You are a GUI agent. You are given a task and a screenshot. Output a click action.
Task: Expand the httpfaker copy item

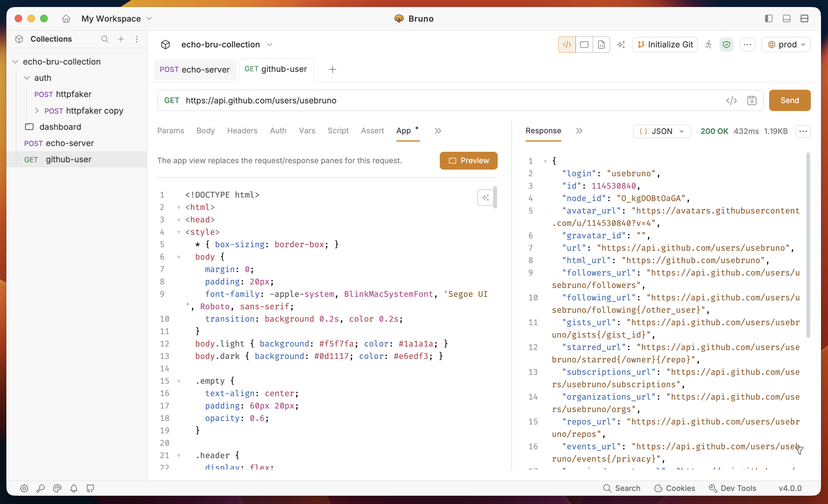[x=37, y=110]
